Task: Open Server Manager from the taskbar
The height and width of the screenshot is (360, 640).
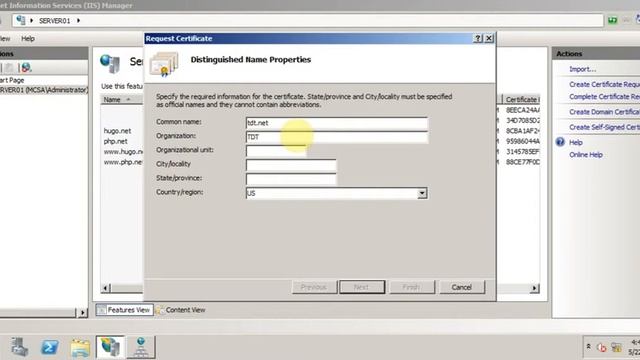Action: (x=19, y=347)
